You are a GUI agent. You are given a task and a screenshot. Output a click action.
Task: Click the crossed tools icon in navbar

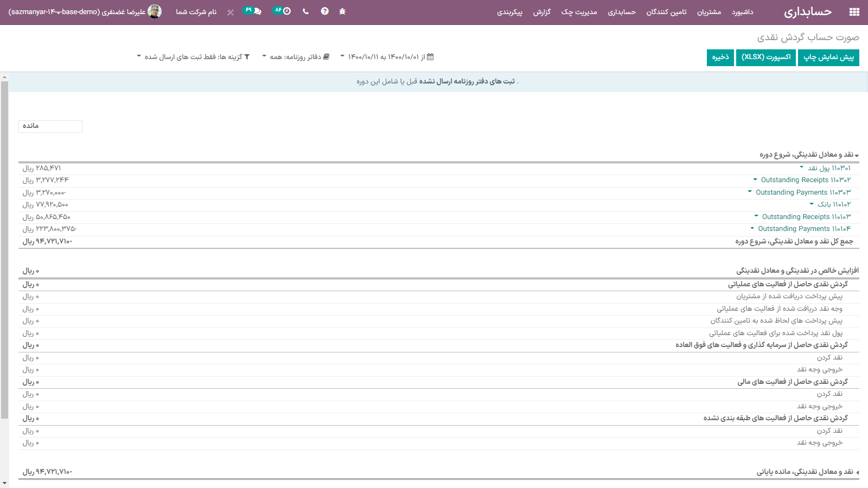[231, 12]
